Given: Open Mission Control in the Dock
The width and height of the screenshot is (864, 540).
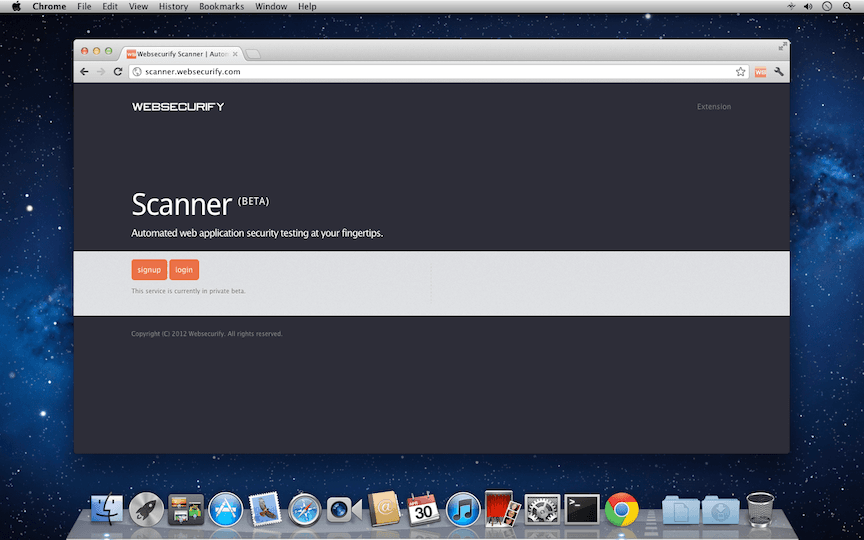Looking at the screenshot, I should pyautogui.click(x=186, y=509).
